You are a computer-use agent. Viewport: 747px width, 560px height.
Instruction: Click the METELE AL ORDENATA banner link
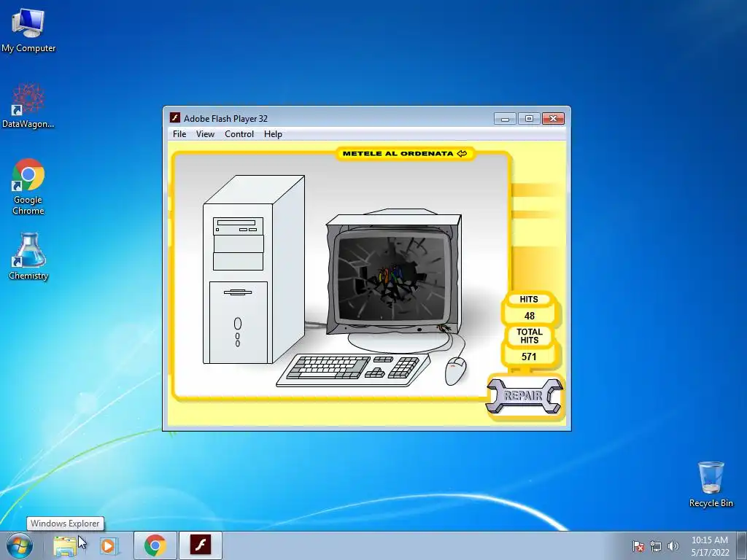click(405, 153)
